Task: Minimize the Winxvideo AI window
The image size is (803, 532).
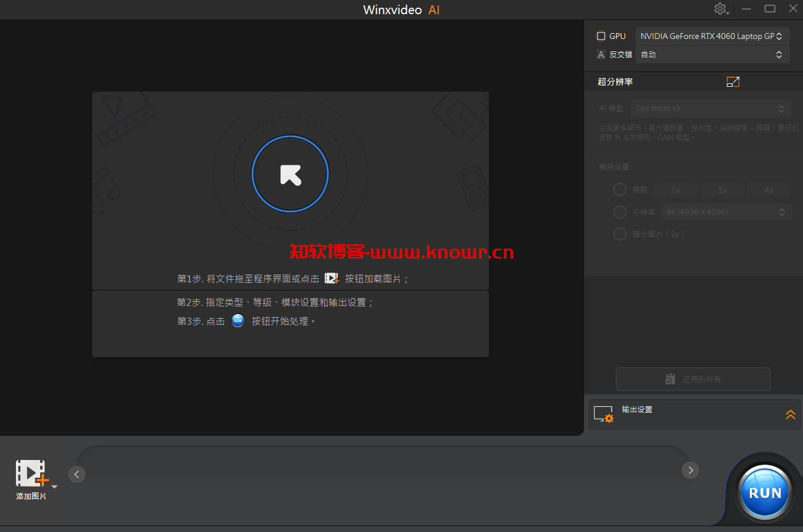Action: 747,9
